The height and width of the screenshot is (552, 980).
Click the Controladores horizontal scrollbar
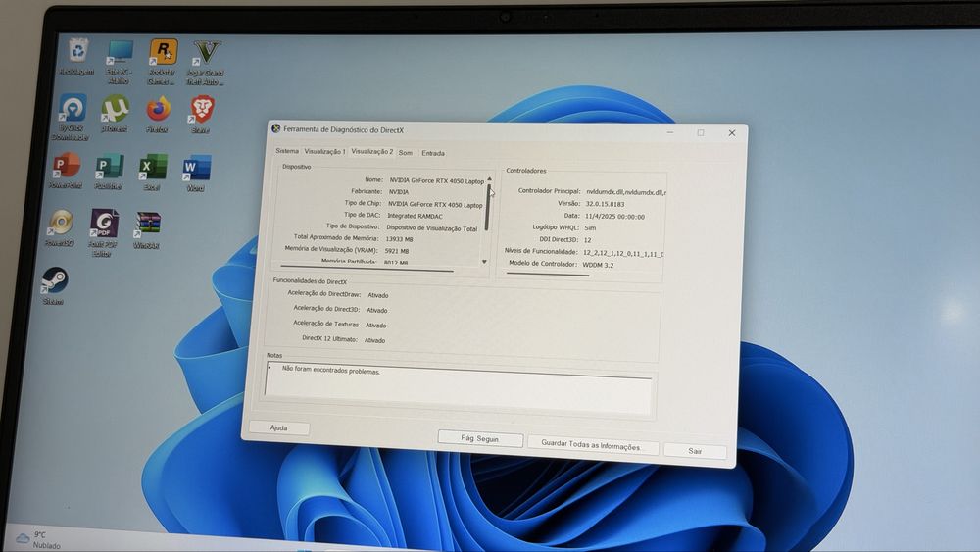point(548,274)
